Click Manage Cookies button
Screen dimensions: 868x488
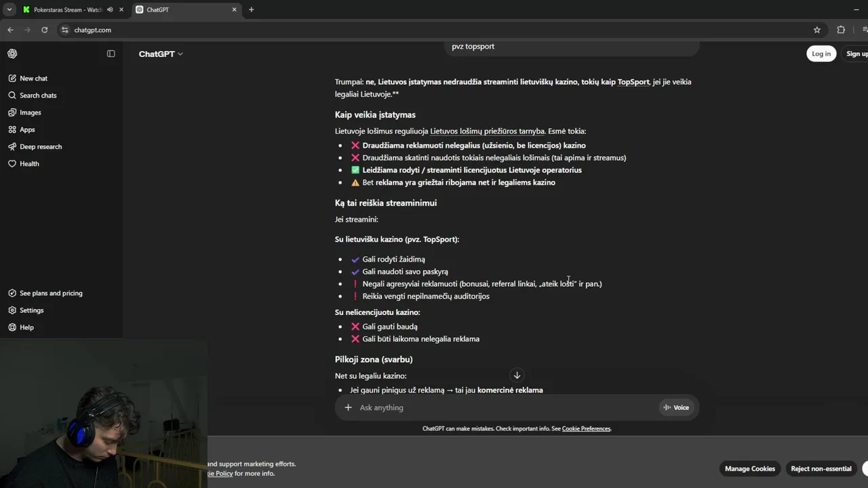point(750,468)
